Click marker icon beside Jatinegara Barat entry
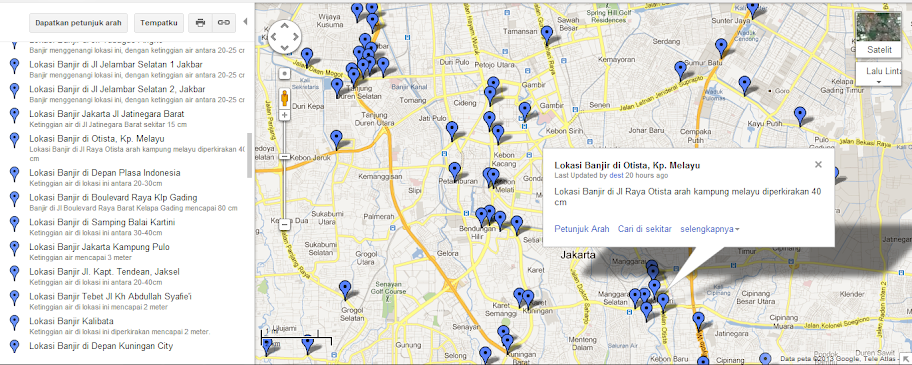Image resolution: width=912 pixels, height=365 pixels. pos(15,115)
